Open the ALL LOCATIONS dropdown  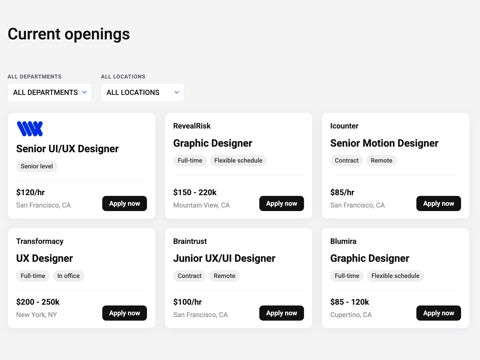[x=143, y=92]
